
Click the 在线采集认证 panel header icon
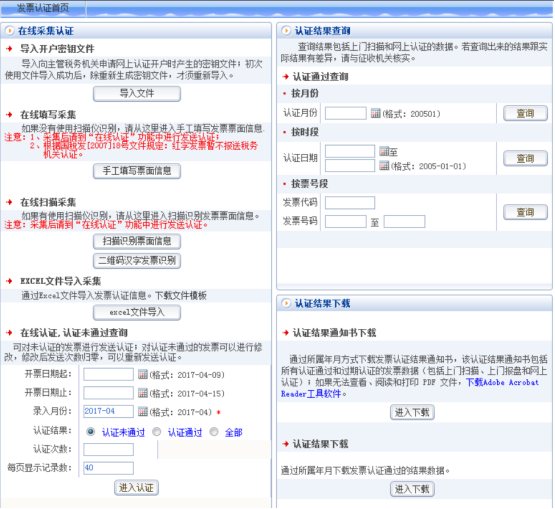point(10,31)
